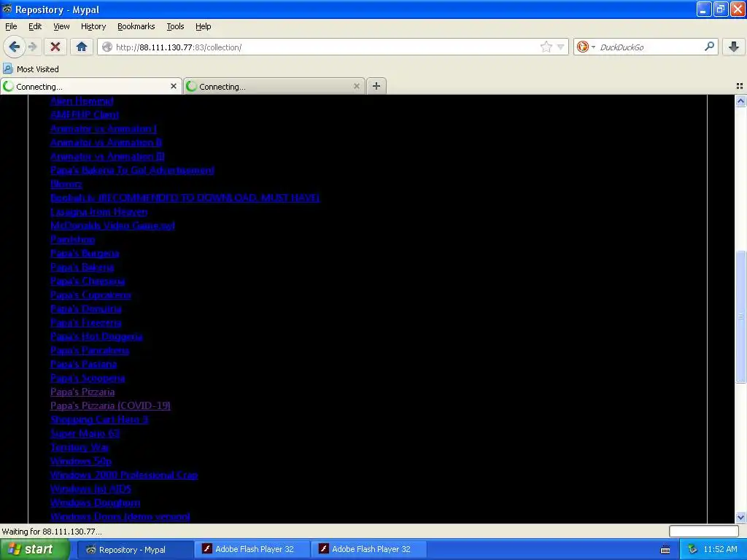Open the Lasagna from Heaven link
The height and width of the screenshot is (560, 747).
coord(99,212)
